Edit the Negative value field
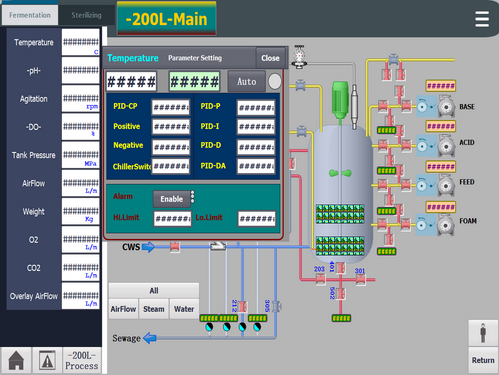 (171, 147)
